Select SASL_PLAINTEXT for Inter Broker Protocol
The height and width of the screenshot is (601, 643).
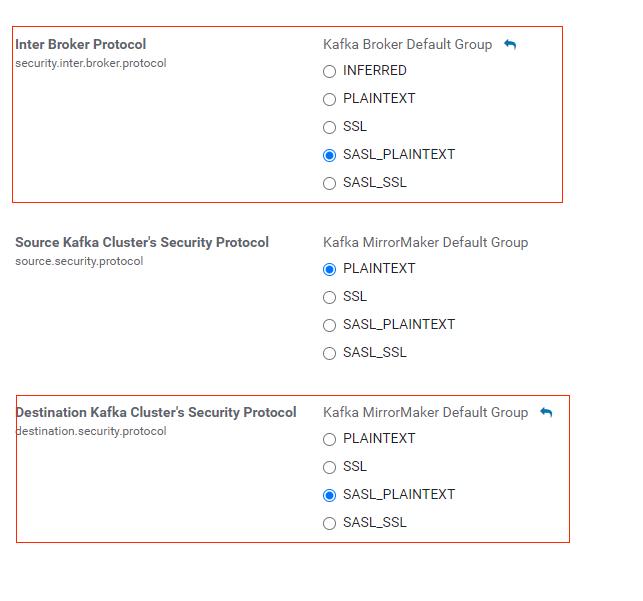point(329,155)
